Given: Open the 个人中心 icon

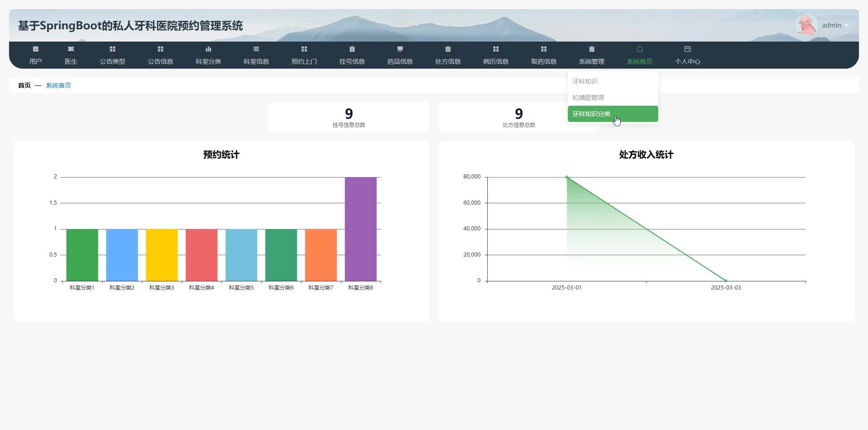Looking at the screenshot, I should (x=688, y=49).
